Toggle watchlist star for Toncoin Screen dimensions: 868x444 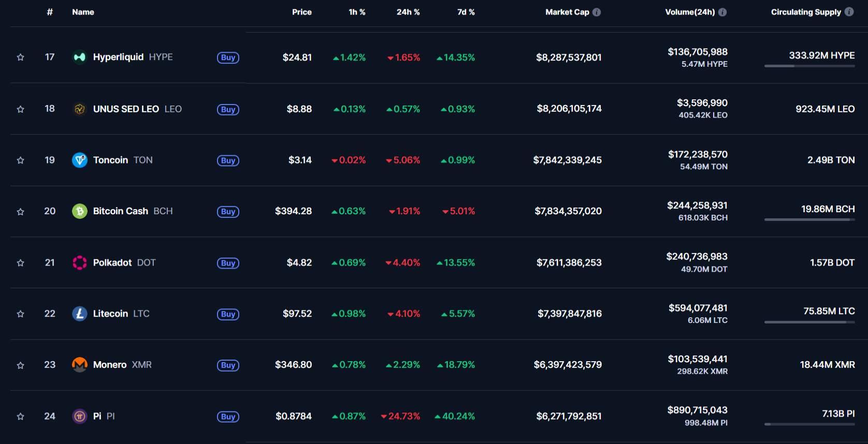[x=21, y=160]
